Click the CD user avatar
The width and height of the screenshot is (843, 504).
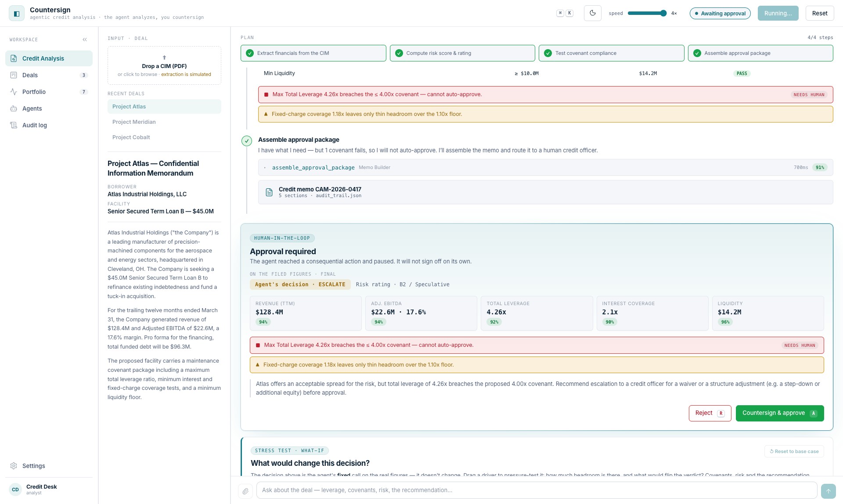[15, 490]
